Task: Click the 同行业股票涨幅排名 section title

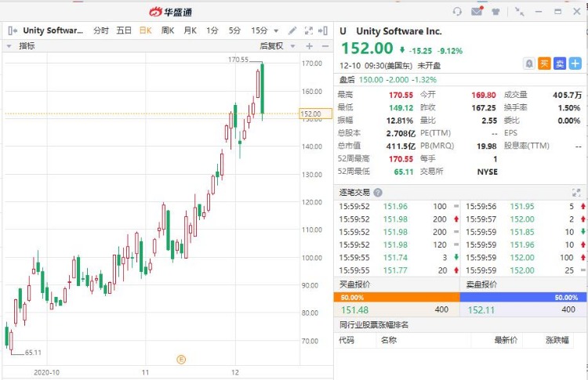Action: click(x=374, y=325)
